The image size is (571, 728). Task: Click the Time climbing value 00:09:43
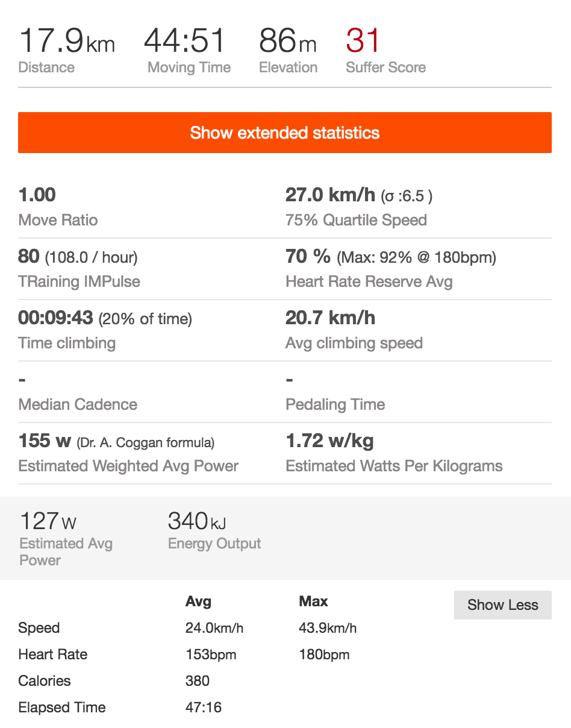click(x=56, y=318)
